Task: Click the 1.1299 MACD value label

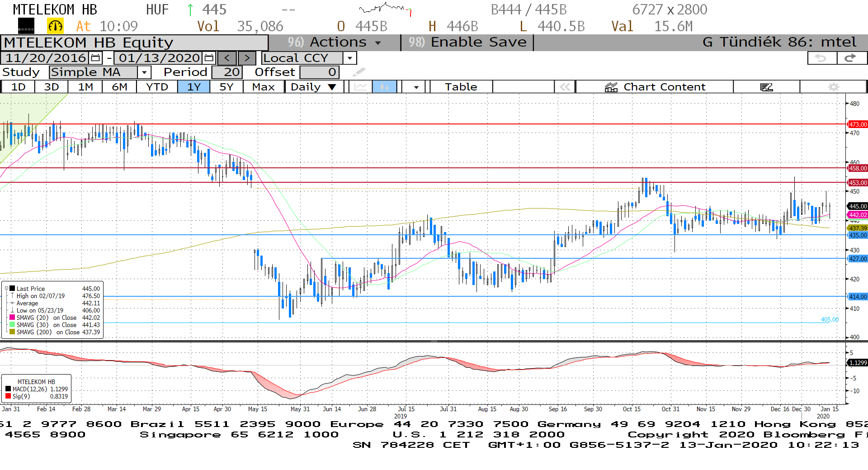Action: pyautogui.click(x=858, y=363)
